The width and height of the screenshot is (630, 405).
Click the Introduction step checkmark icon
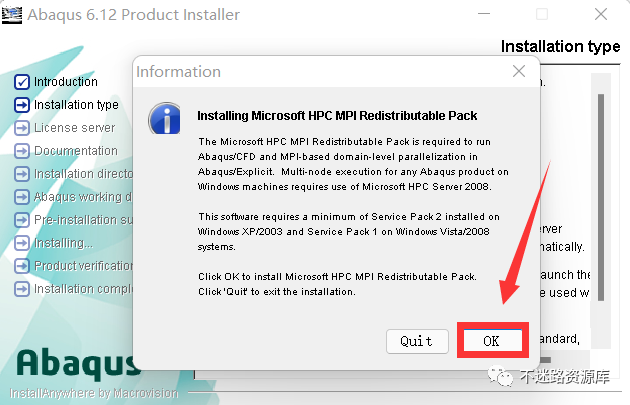point(22,82)
